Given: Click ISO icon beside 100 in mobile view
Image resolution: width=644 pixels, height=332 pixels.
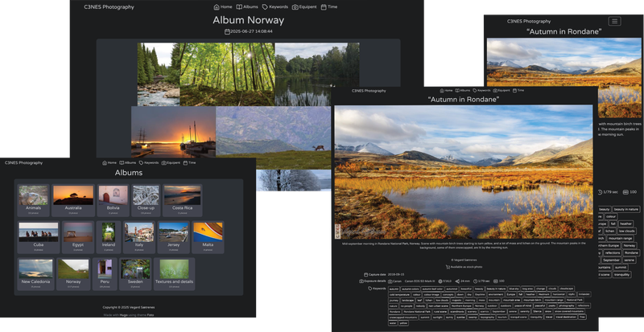Looking at the screenshot, I should [626, 192].
